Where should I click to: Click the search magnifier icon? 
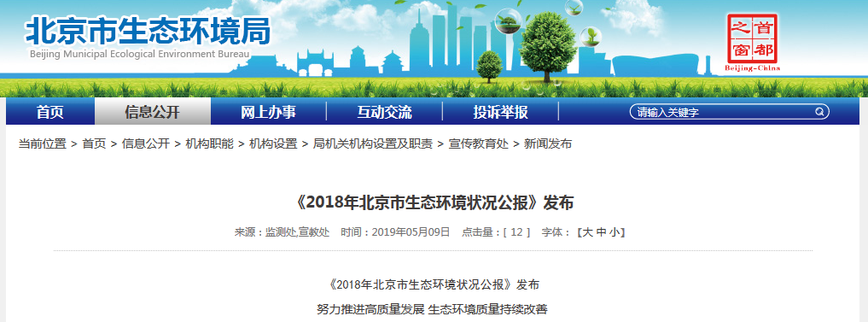click(x=819, y=112)
